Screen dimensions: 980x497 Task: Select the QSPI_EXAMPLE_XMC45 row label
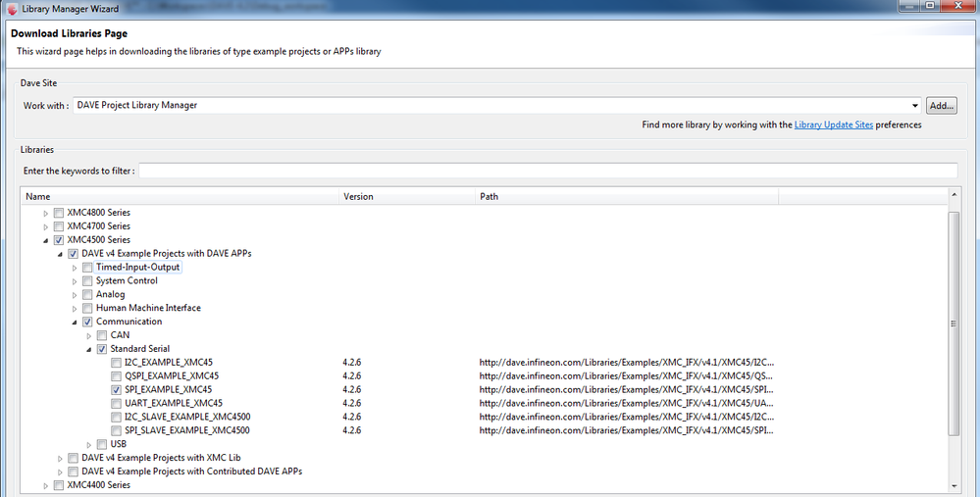click(x=172, y=375)
